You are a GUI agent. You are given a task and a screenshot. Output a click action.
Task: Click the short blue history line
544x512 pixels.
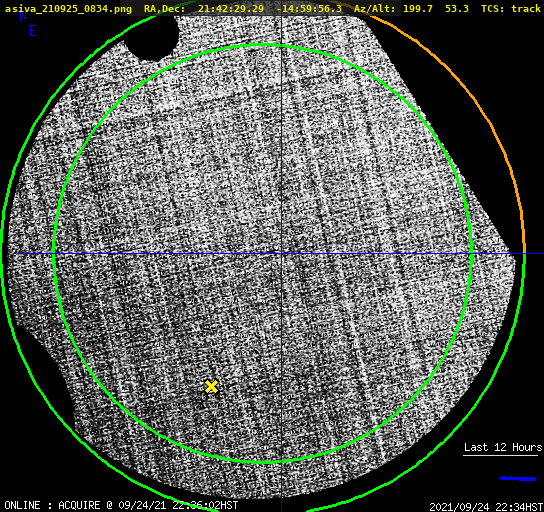pyautogui.click(x=517, y=479)
